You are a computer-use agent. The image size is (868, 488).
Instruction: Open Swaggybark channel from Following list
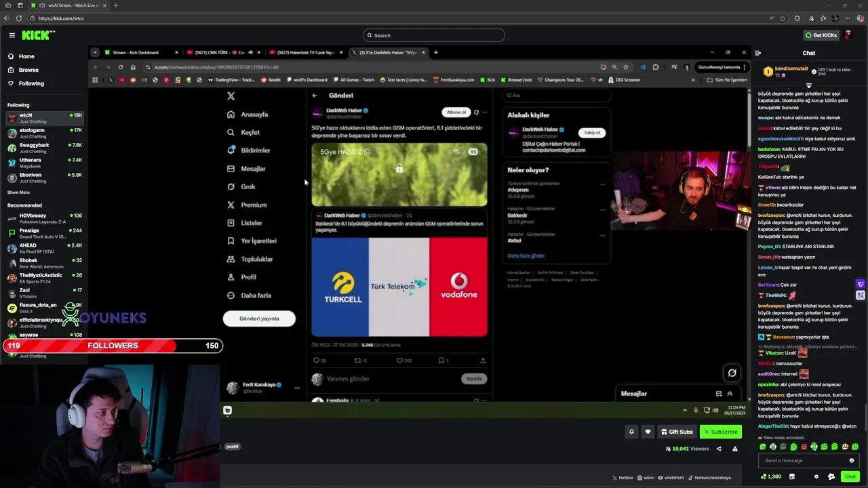tap(44, 148)
